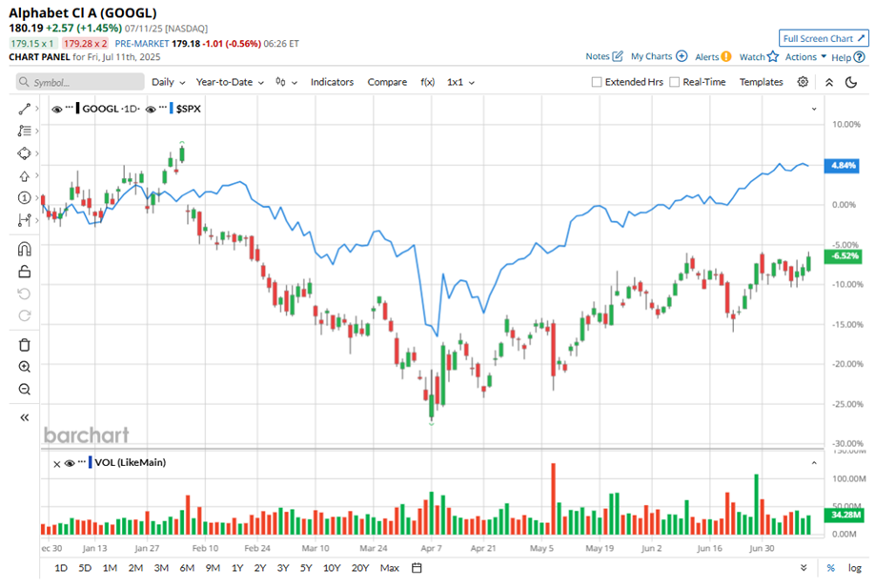The height and width of the screenshot is (588, 896).
Task: Toggle the drawings lock icon
Action: pos(24,272)
